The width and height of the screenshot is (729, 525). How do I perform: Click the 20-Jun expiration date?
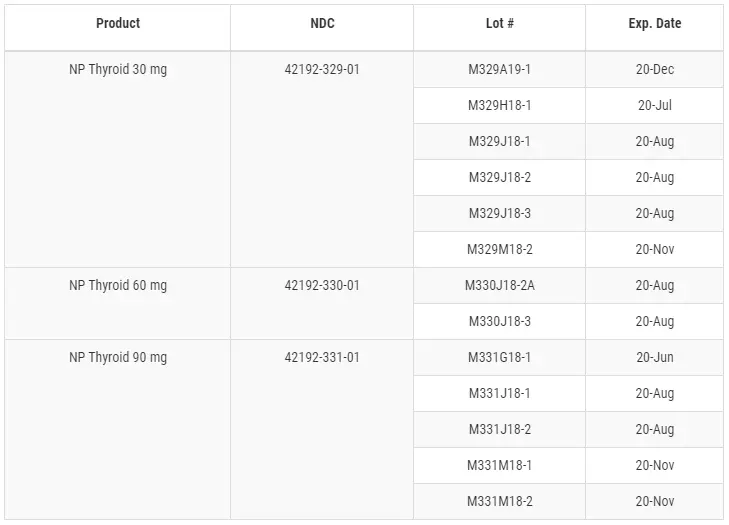pos(655,358)
